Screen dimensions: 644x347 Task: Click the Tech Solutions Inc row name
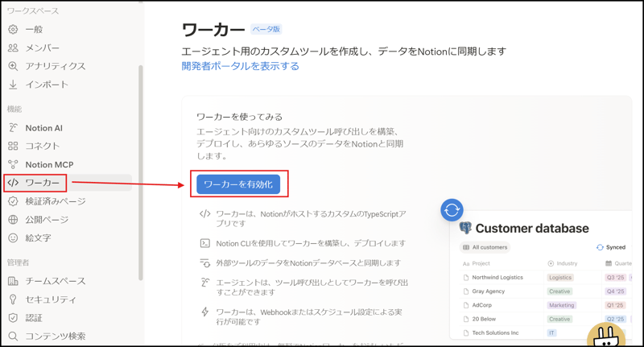coord(495,333)
